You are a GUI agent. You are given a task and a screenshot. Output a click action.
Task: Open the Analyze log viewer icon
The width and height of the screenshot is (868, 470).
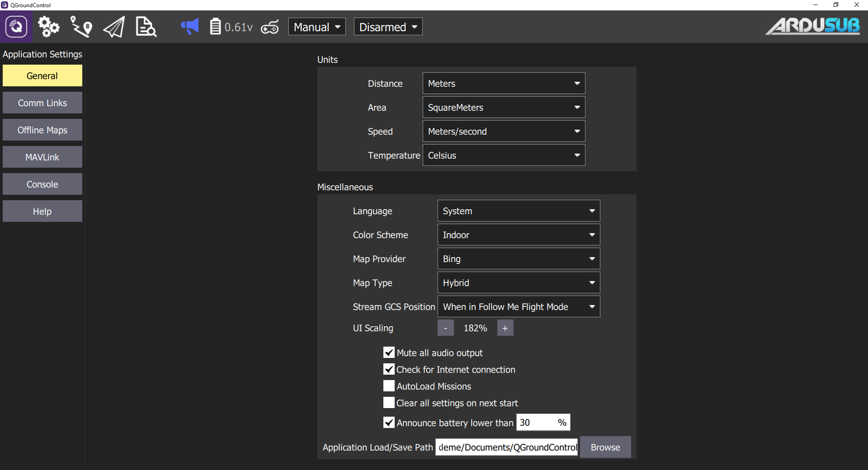coord(146,27)
